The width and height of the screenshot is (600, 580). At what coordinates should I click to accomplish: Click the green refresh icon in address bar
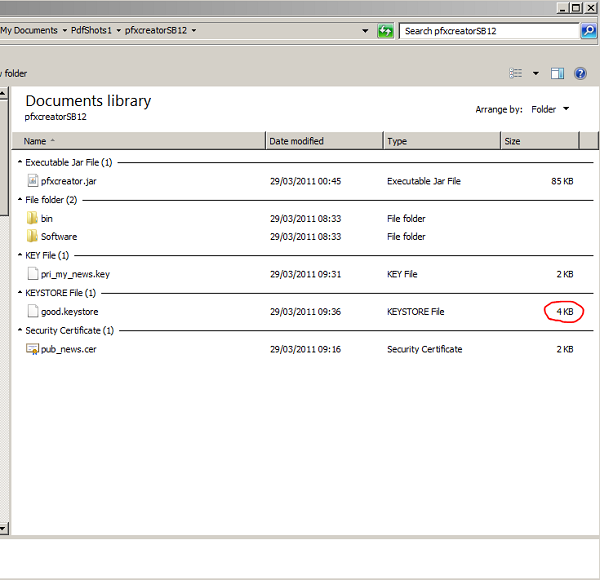pos(385,31)
